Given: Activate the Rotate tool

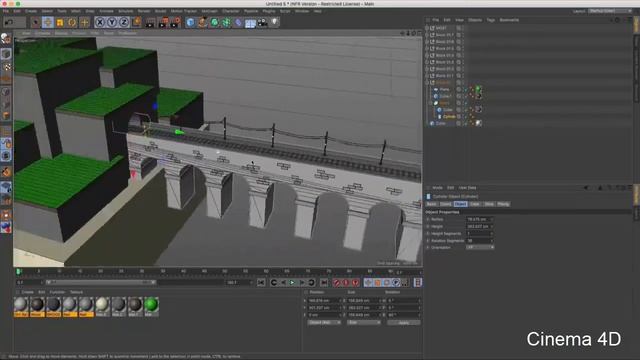Looking at the screenshot, I should tap(72, 22).
